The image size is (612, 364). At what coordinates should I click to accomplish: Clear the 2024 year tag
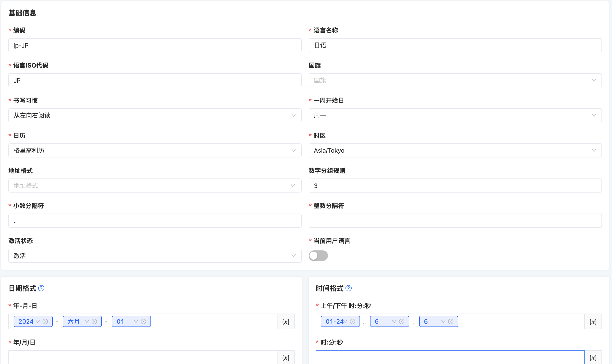[45, 321]
